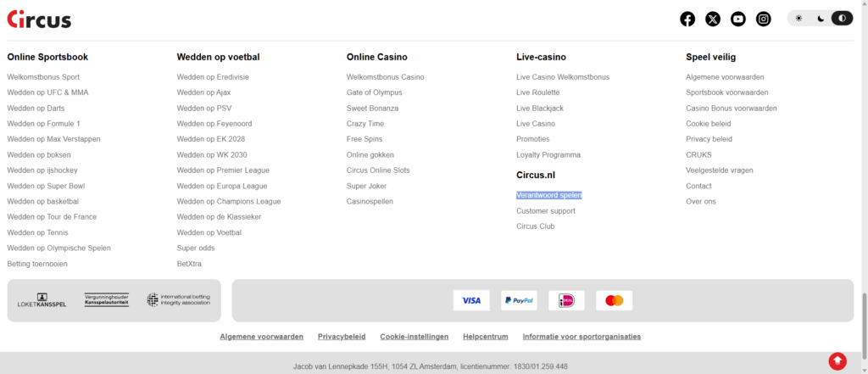The height and width of the screenshot is (374, 868).
Task: Go to Wedden op Darts
Action: click(x=36, y=108)
